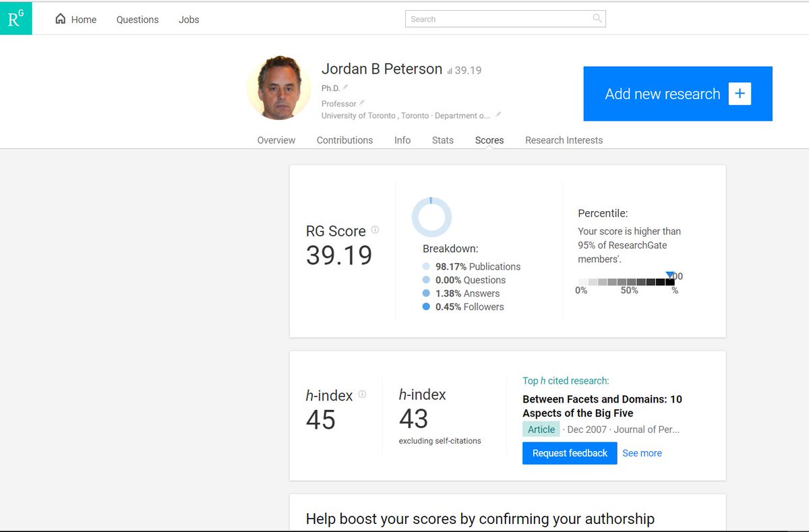Viewport: 809px width, 532px height.
Task: Select the Scores tab
Action: coord(489,140)
